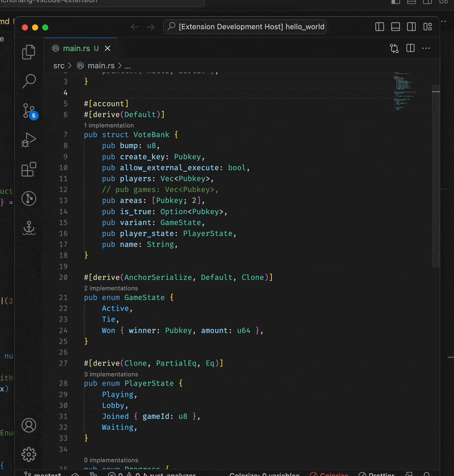Screen dimensions: 454x476
Task: Click the Prettier status bar item
Action: pos(376,474)
